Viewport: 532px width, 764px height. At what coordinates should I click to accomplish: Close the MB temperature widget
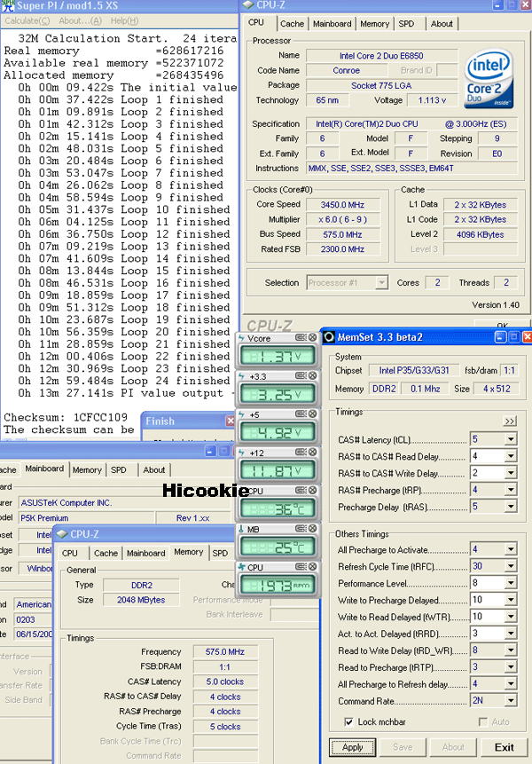312,529
